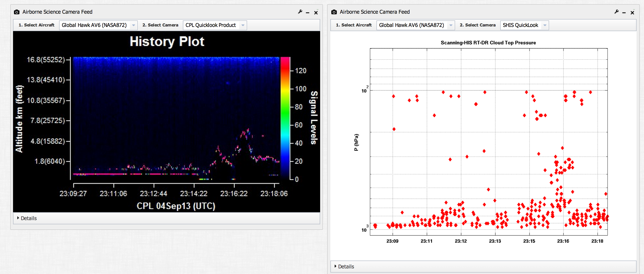
Task: Click the Cloud Top Pressure scatter plot
Action: (x=489, y=141)
